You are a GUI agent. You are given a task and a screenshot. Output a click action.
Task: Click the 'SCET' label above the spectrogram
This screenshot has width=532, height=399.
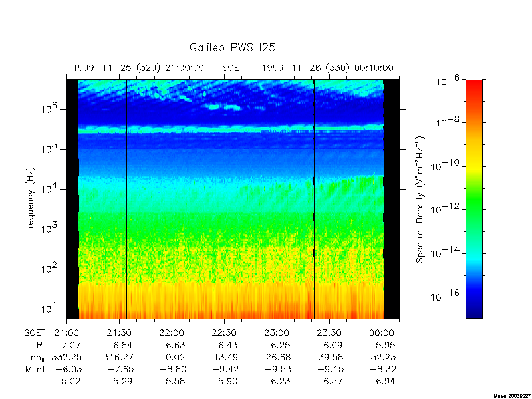click(x=233, y=68)
